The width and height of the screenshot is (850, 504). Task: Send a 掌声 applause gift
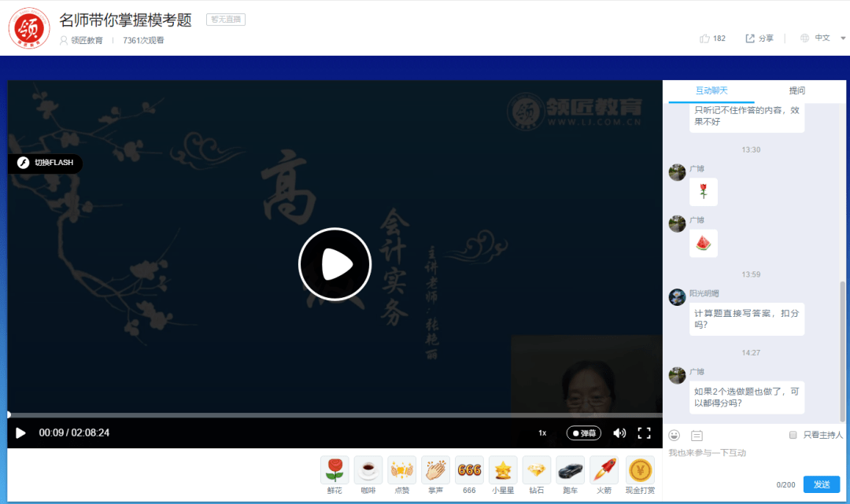(435, 476)
